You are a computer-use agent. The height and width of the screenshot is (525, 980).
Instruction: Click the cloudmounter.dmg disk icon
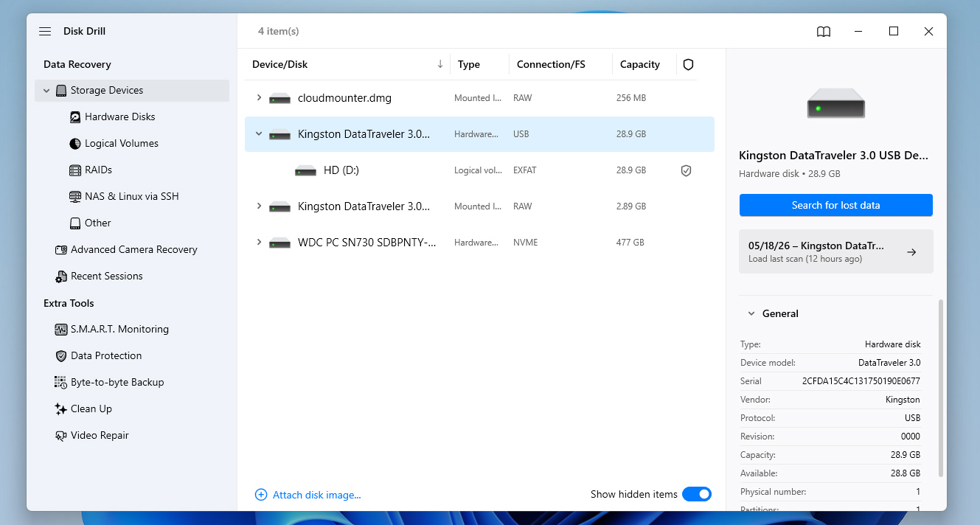click(280, 98)
